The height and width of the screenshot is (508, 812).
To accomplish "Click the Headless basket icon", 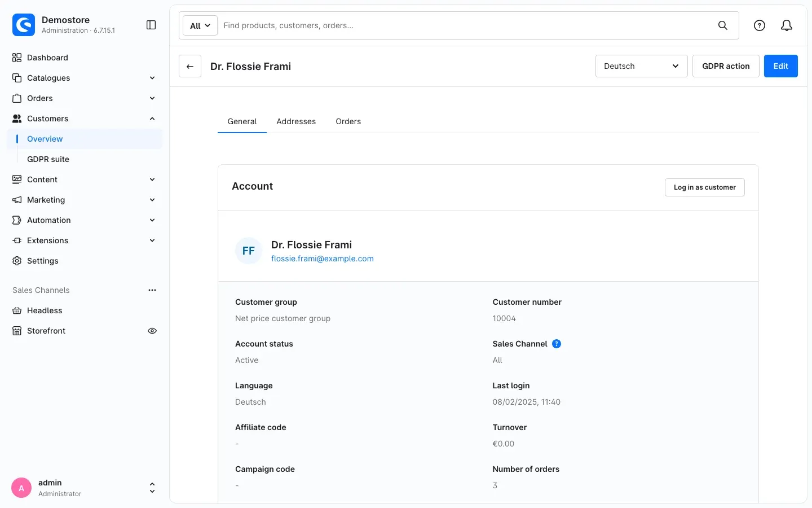I will [x=17, y=310].
